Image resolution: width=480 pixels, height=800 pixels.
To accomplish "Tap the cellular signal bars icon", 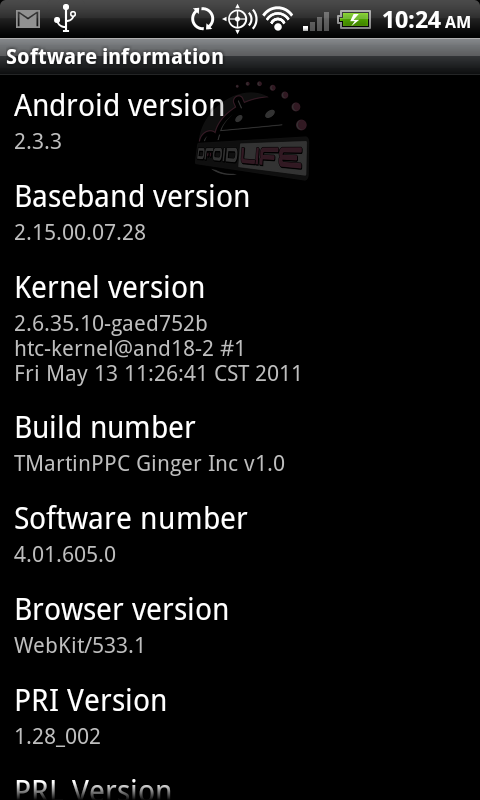I will [316, 21].
